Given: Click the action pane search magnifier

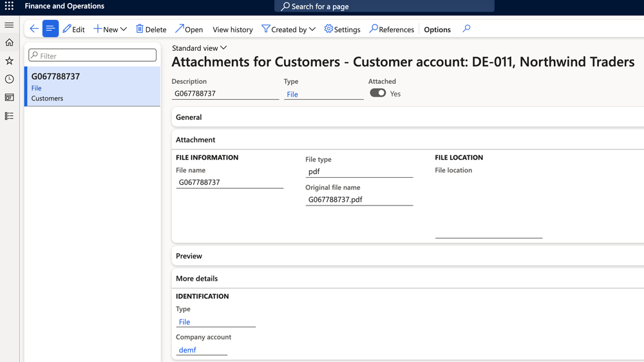Looking at the screenshot, I should coord(466,29).
